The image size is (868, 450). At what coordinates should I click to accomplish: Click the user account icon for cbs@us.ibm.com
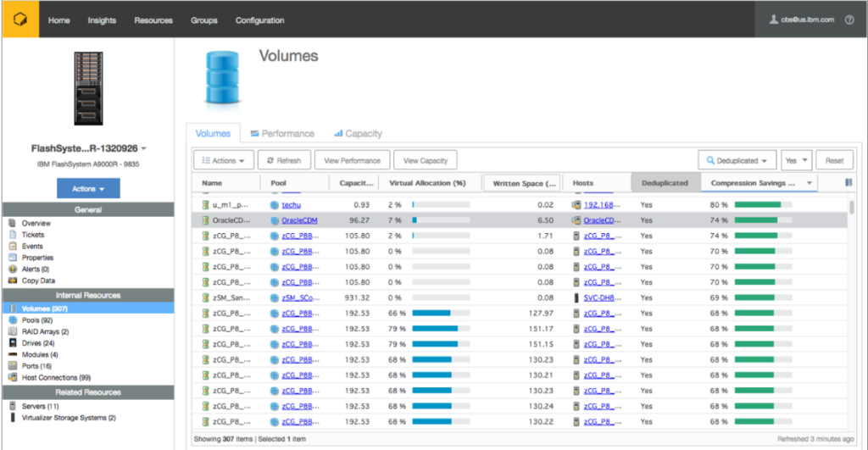pyautogui.click(x=773, y=19)
